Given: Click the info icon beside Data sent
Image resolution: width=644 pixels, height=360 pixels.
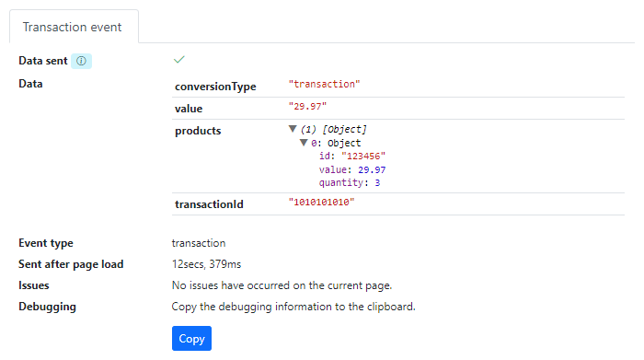Looking at the screenshot, I should click(81, 61).
